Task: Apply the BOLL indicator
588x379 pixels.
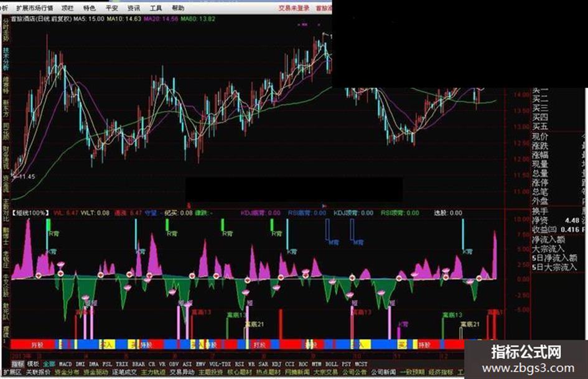Action: [332, 364]
